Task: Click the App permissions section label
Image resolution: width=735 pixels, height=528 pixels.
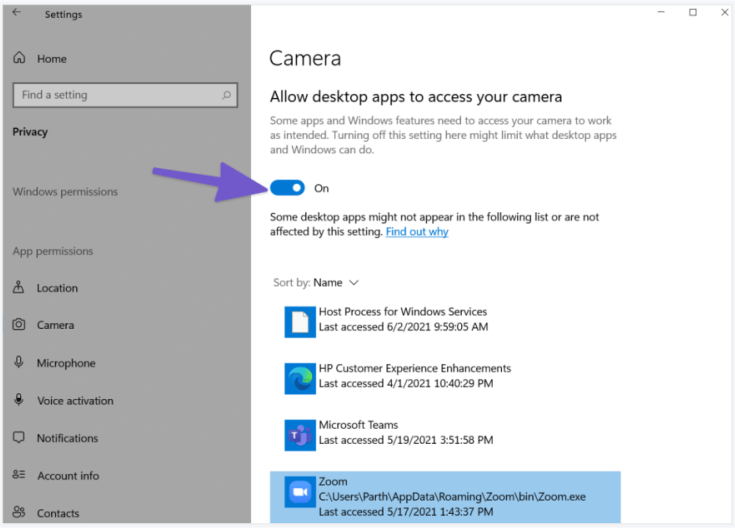Action: pos(53,251)
